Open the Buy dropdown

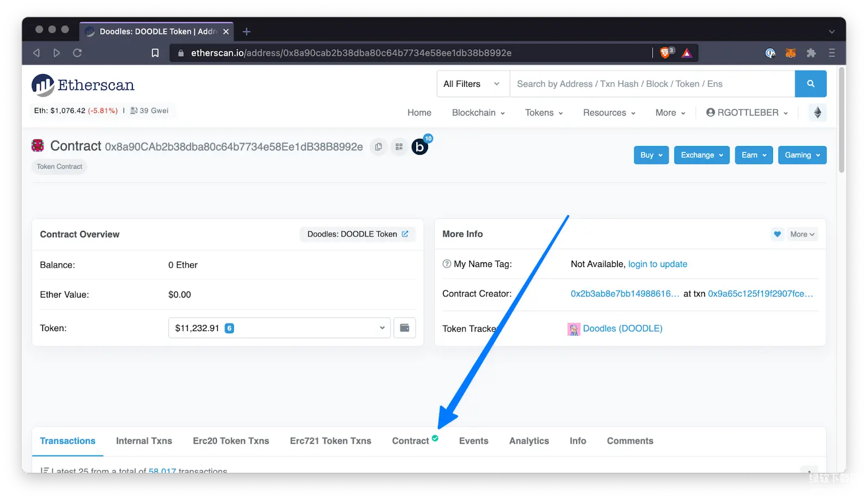[651, 155]
